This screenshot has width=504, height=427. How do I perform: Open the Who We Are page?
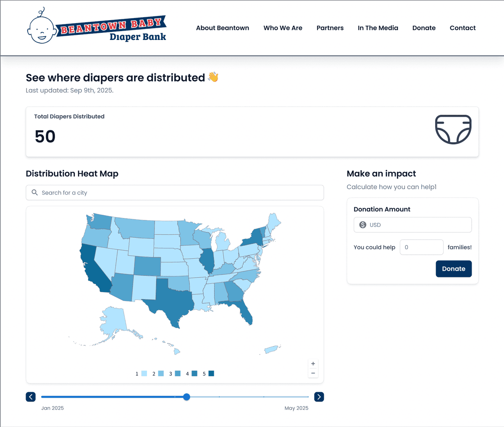pos(283,28)
